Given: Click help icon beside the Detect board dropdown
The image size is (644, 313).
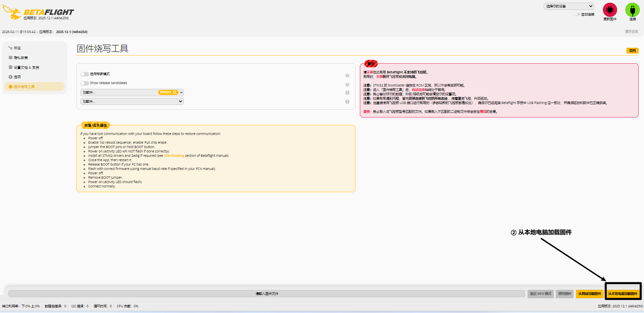Looking at the screenshot, I should pyautogui.click(x=347, y=93).
